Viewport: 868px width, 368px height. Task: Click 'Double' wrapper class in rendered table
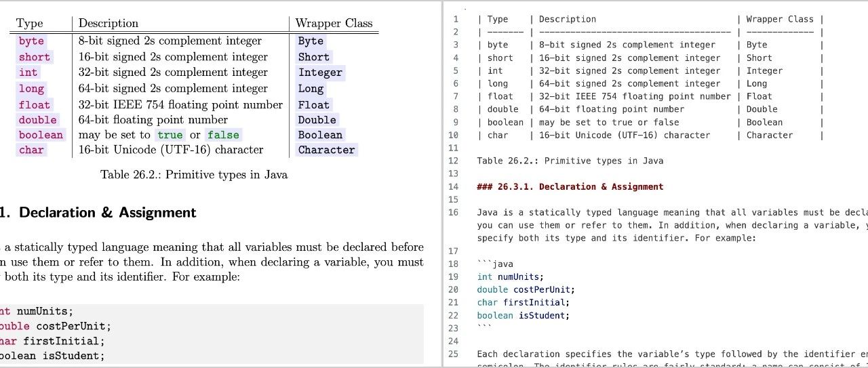(317, 120)
